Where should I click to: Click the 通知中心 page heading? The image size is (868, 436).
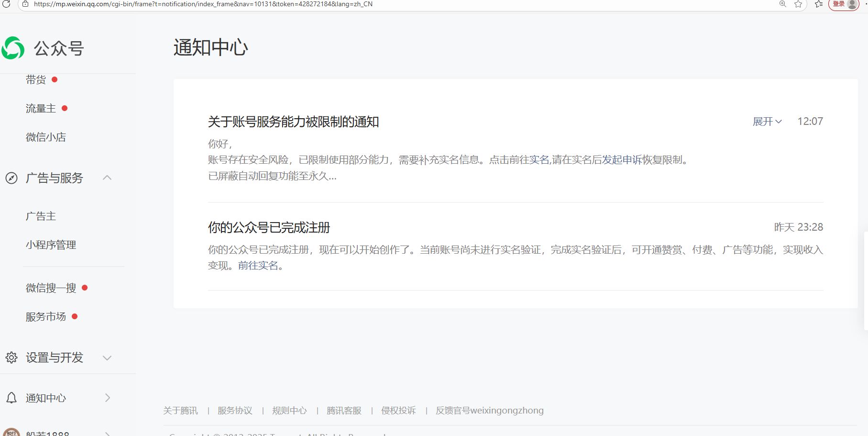tap(211, 48)
